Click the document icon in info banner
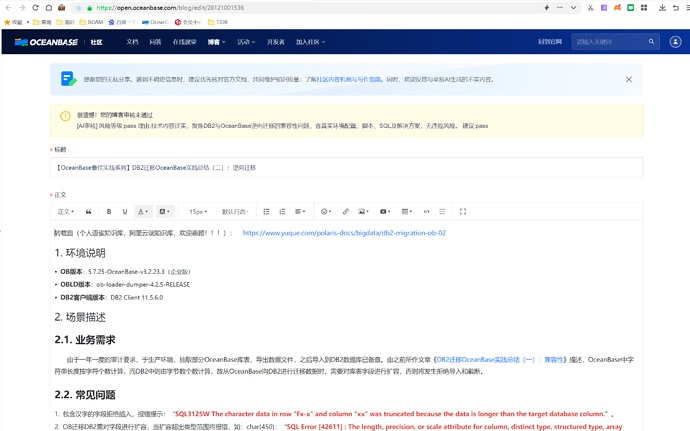Screen dimensions: 690x431 [x=69, y=79]
